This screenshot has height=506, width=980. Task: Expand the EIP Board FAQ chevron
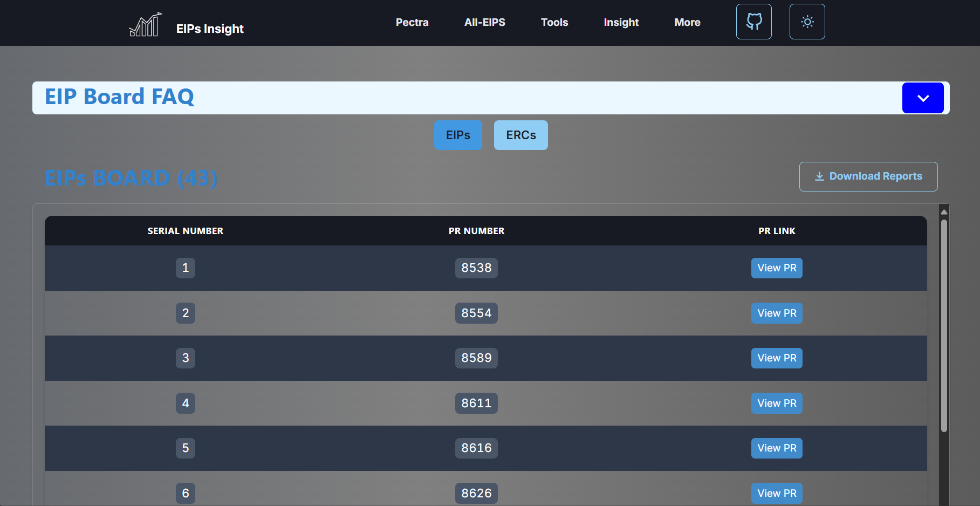tap(922, 98)
